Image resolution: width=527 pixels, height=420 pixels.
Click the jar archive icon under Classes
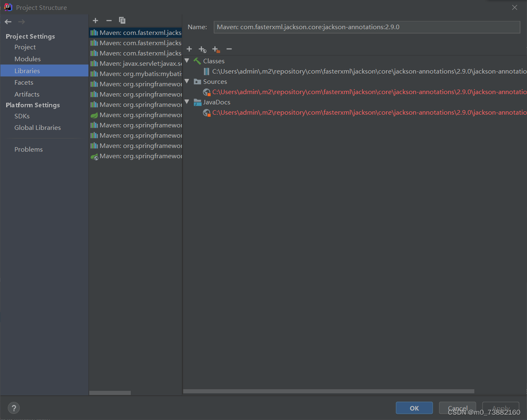click(207, 72)
